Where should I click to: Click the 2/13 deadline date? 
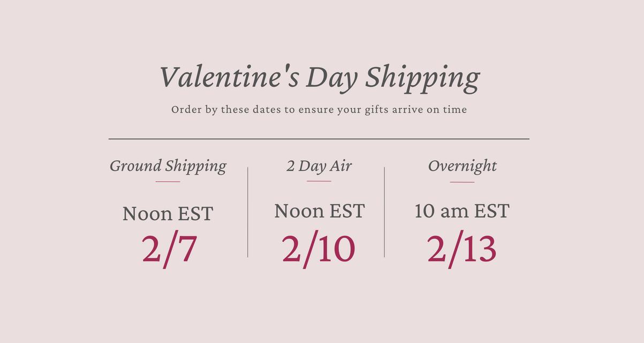pos(462,249)
